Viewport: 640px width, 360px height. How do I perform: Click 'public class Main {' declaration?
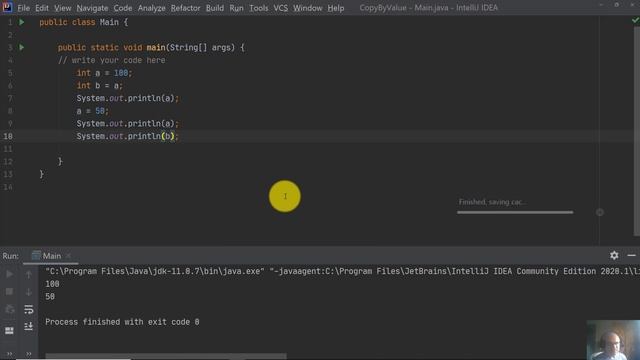(x=84, y=22)
